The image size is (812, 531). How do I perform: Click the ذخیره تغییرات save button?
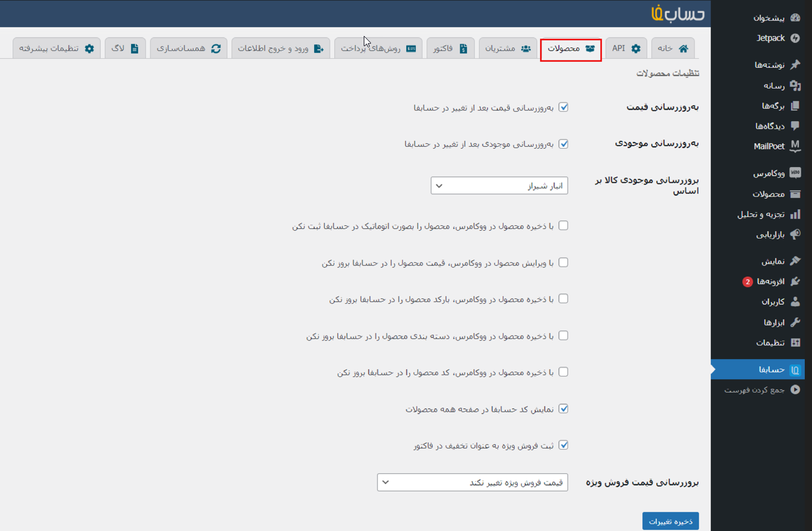coord(671,521)
